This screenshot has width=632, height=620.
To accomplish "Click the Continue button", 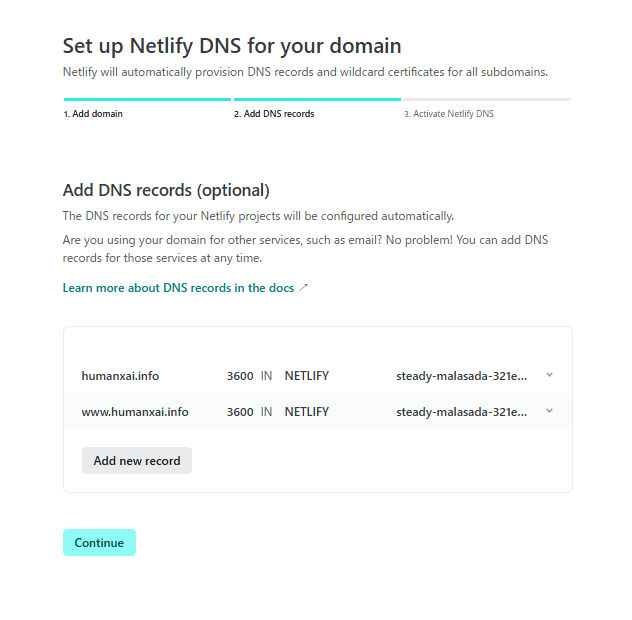I will pyautogui.click(x=99, y=543).
